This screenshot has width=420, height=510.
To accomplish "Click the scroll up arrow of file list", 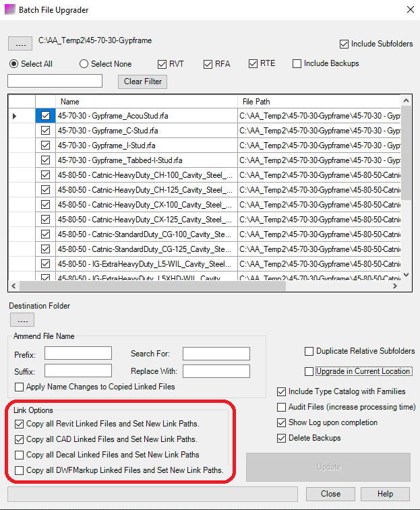I will pos(406,100).
